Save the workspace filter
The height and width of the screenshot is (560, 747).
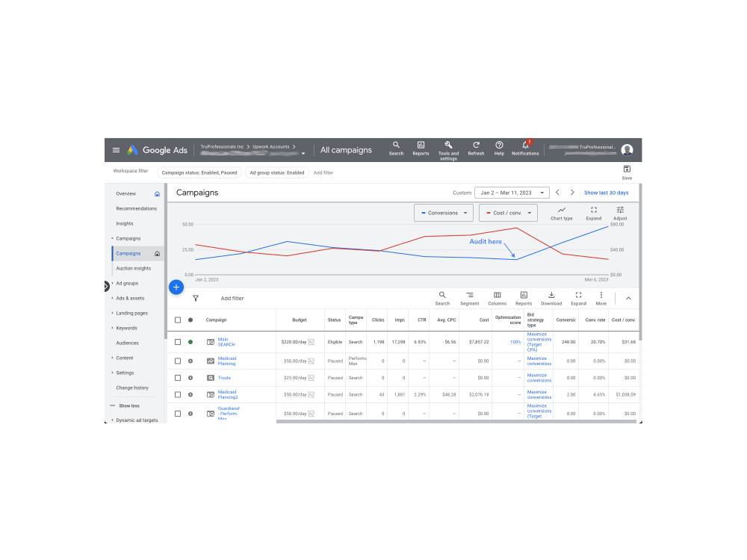pos(627,172)
